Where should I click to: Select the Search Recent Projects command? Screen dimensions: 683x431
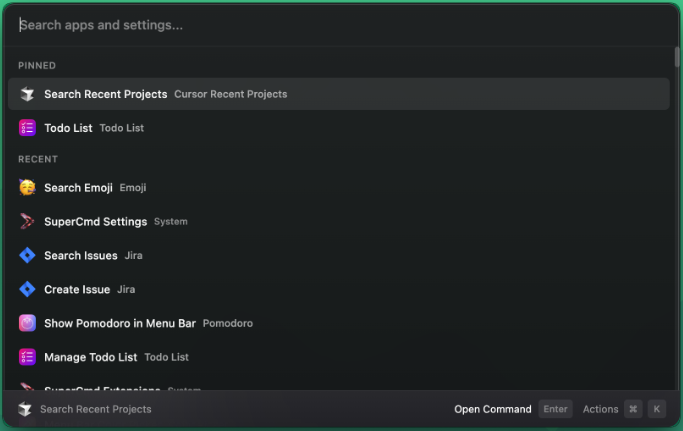click(x=106, y=94)
